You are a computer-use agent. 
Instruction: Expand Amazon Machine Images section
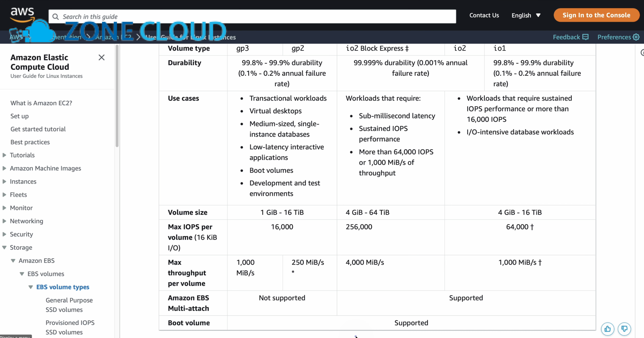tap(4, 168)
